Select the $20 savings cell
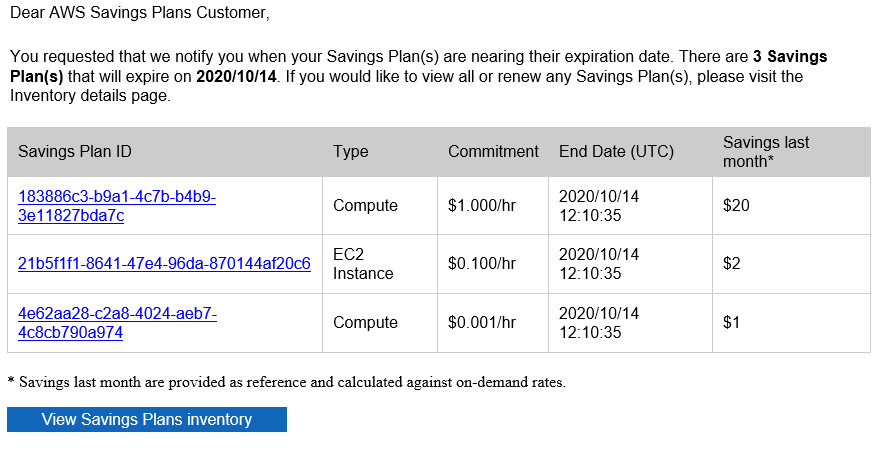 736,206
